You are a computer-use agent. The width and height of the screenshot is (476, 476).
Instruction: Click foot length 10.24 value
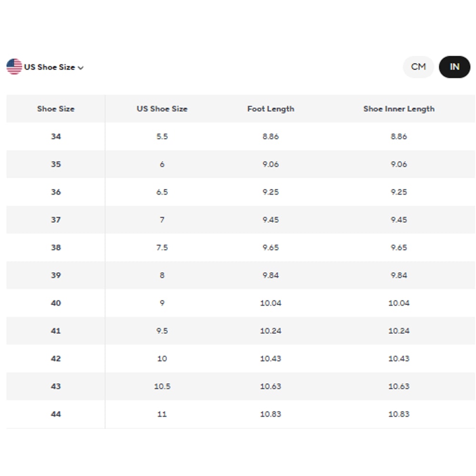(270, 331)
